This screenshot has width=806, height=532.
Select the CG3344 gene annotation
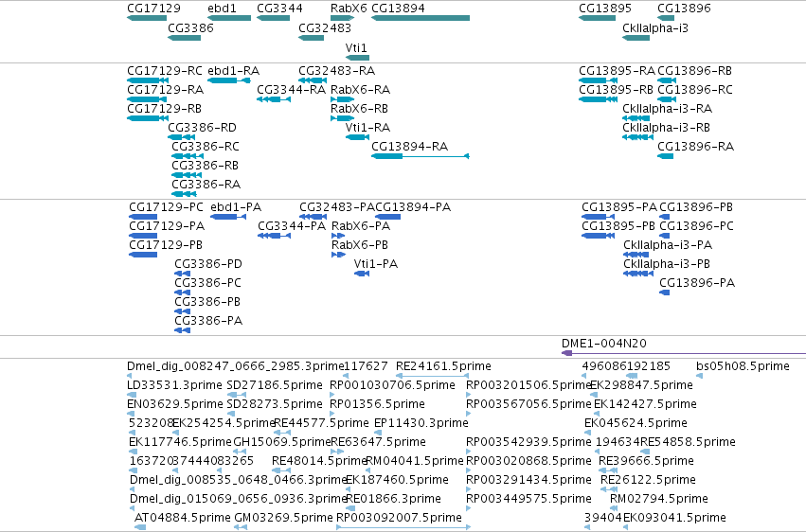click(273, 18)
